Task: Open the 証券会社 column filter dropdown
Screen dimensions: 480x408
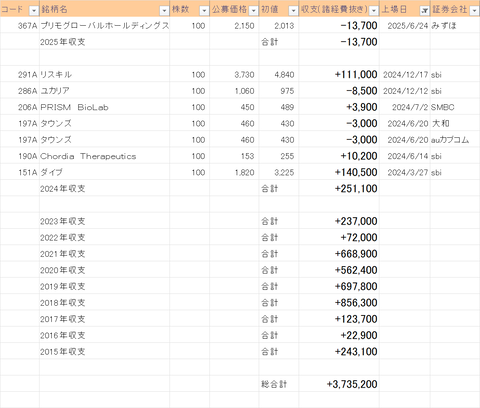Action: pyautogui.click(x=474, y=11)
